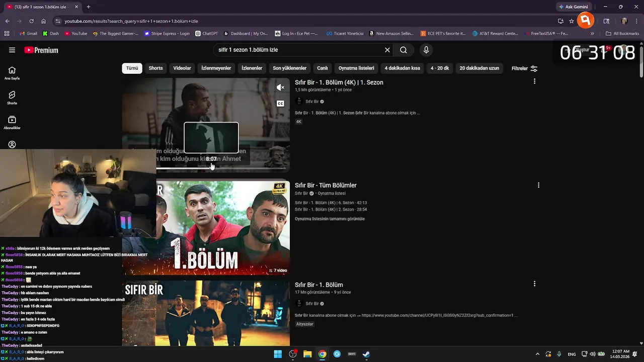Open Ana Sayfa in the sidebar
This screenshot has height=362, width=644.
tap(12, 73)
